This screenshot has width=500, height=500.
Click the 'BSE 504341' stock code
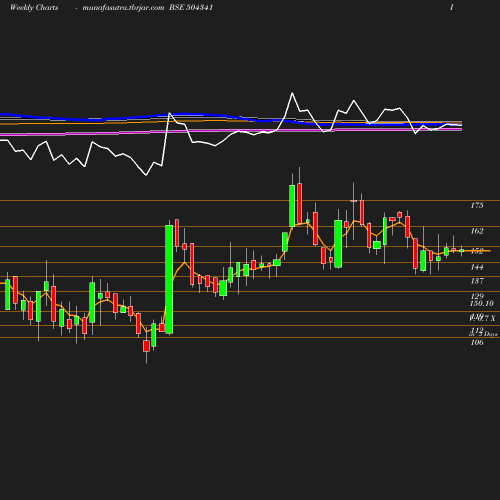point(191,7)
